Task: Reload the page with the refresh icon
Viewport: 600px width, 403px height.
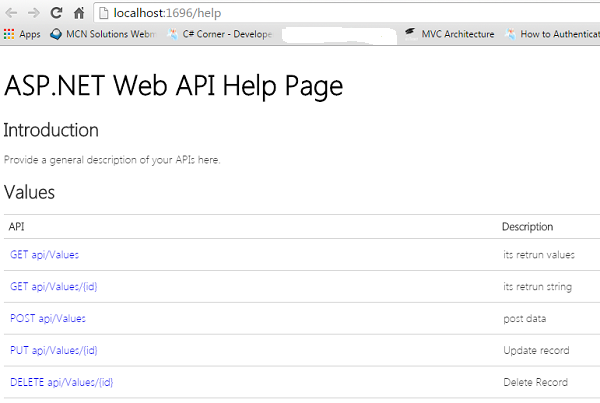Action: tap(56, 12)
